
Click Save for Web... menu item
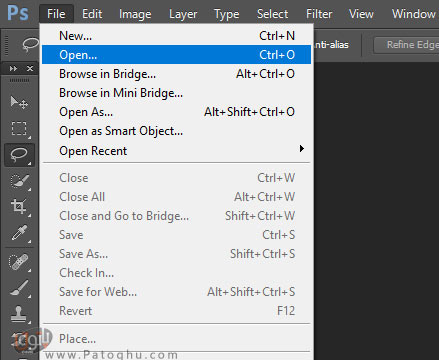pos(176,292)
